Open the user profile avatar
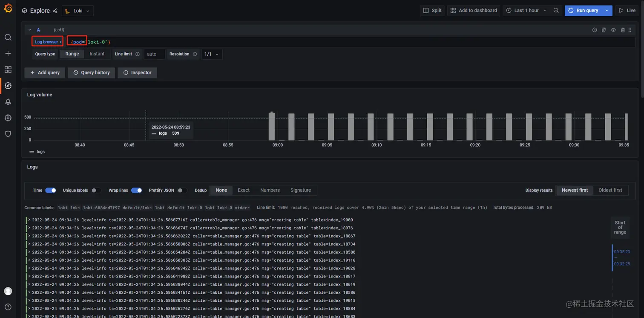 coord(8,291)
